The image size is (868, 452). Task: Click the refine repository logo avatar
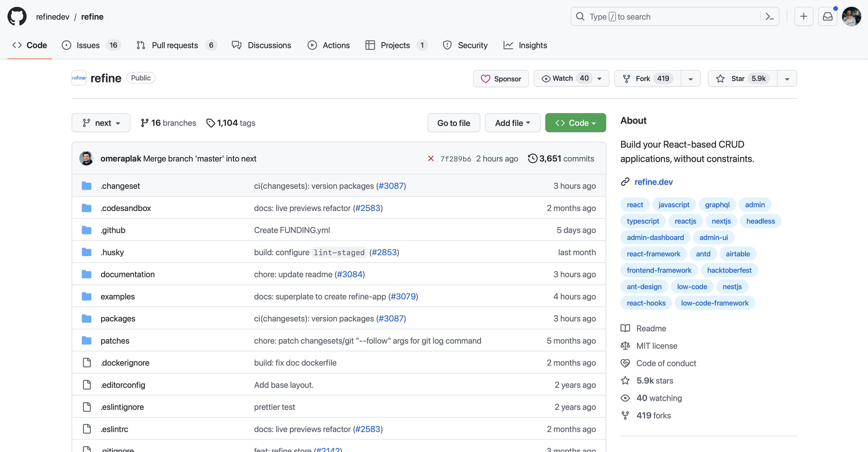(79, 78)
